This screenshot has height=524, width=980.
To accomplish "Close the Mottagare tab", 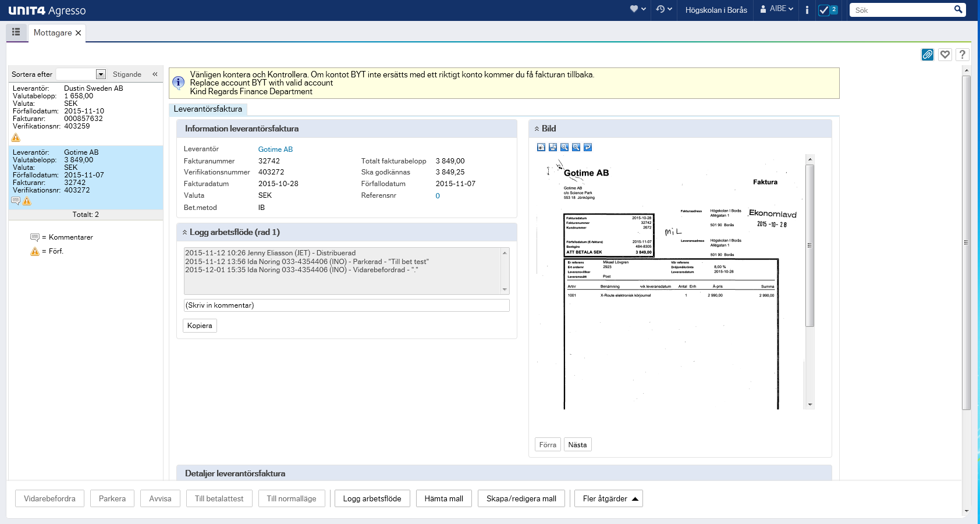I will tap(78, 33).
